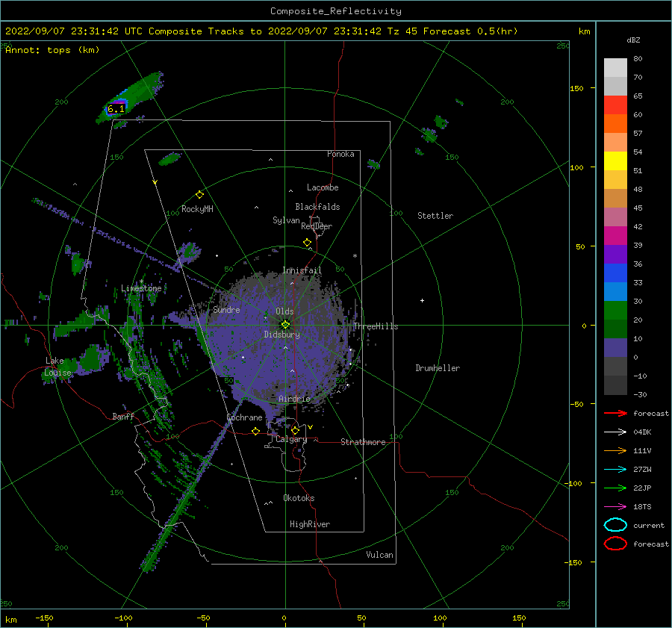672x628 pixels.
Task: Pick the yellow 51 dBZ color swatch
Action: pyautogui.click(x=615, y=161)
